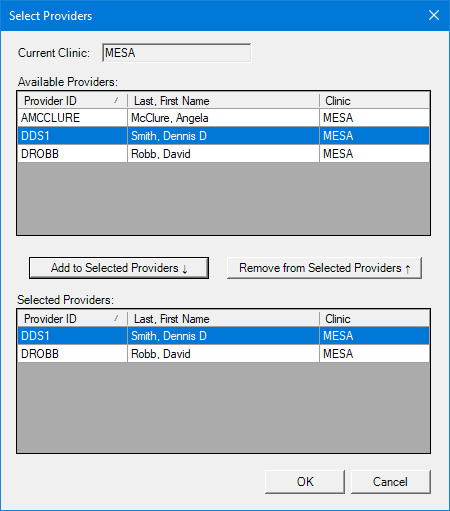
Task: Click sort arrow icon in Selected Provider ID header
Action: [x=116, y=318]
